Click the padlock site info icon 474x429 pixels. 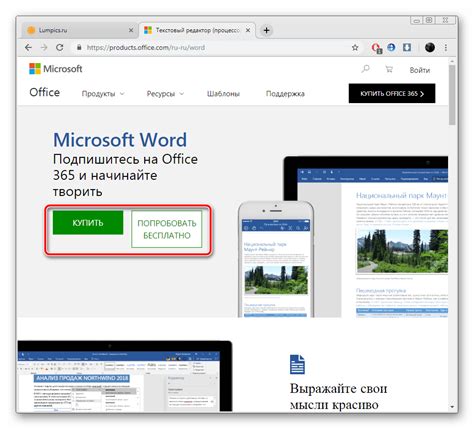(79, 48)
